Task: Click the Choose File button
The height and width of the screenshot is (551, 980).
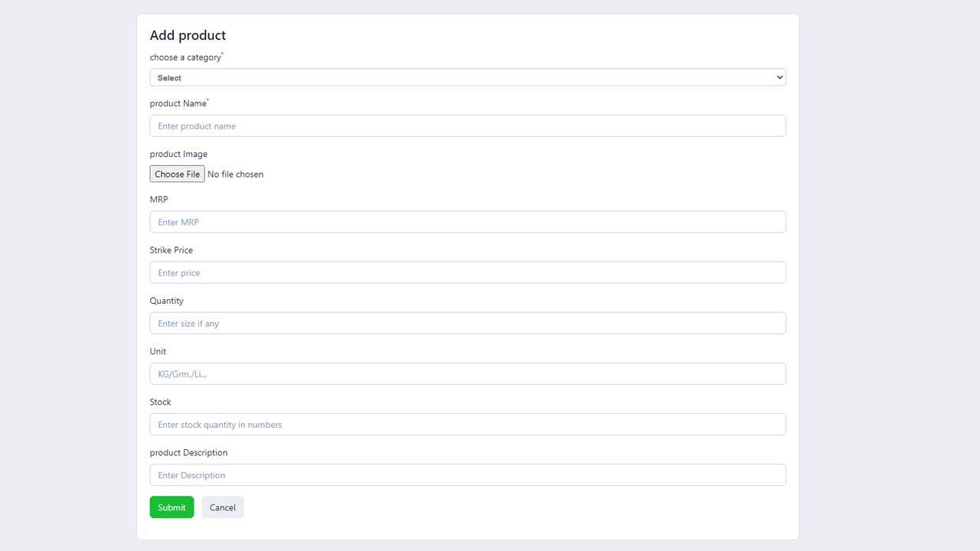Action: pyautogui.click(x=177, y=174)
